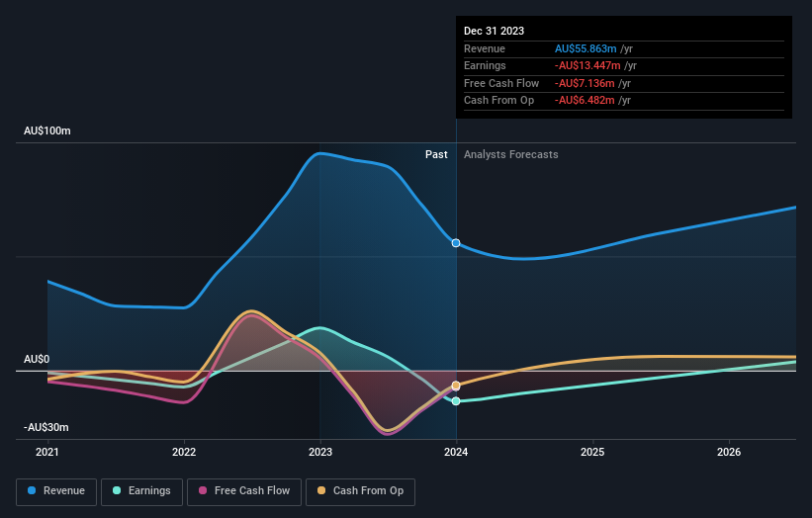Click the -AU$13.447m earnings value

click(587, 65)
